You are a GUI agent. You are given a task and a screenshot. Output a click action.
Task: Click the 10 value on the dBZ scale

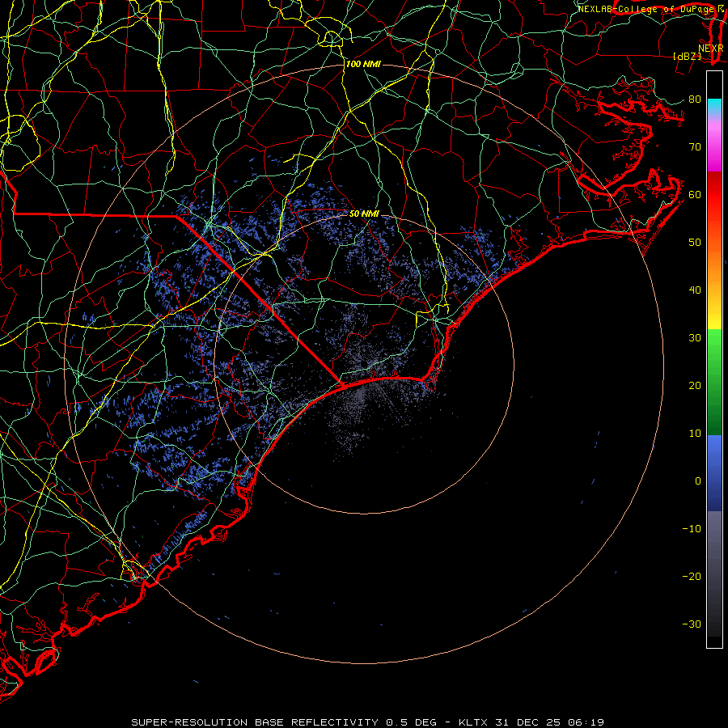[x=695, y=434]
